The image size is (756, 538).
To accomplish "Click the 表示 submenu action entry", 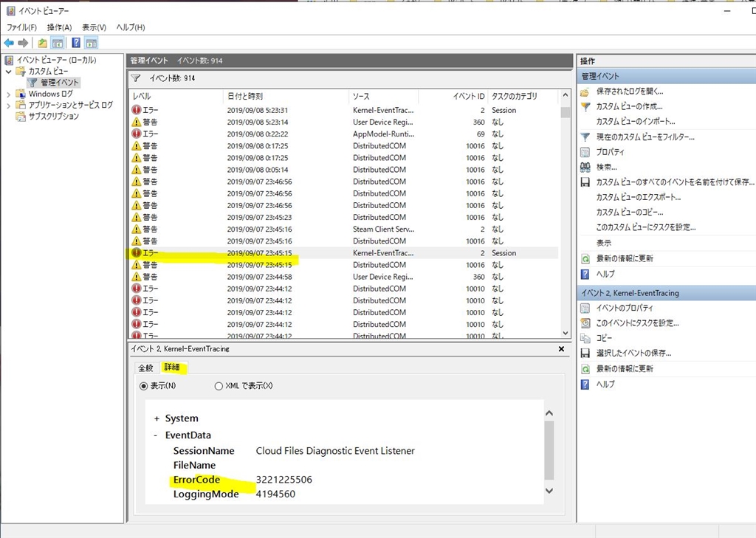I will tap(604, 243).
